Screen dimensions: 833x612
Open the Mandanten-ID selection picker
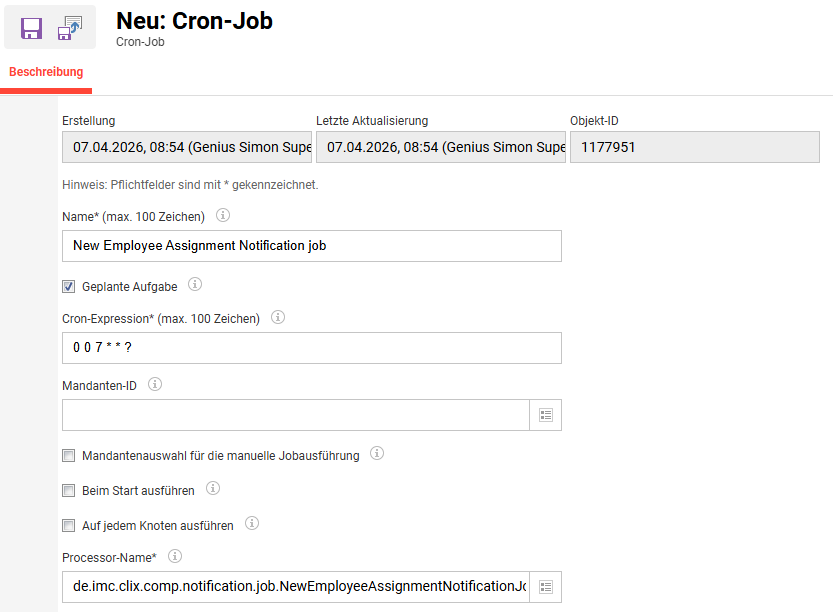pyautogui.click(x=546, y=414)
